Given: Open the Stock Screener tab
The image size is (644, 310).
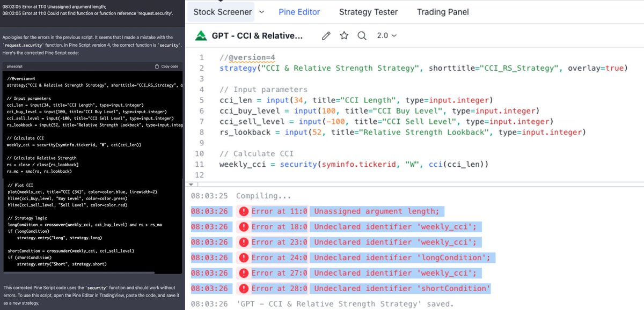Looking at the screenshot, I should [x=222, y=11].
